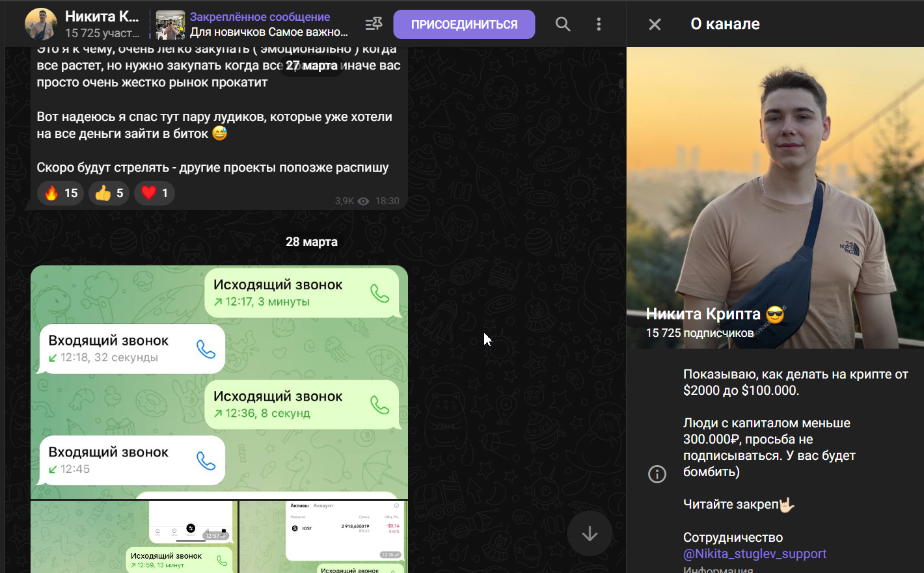Click the description 'Показываю, как делать на крипте'

coord(796,374)
